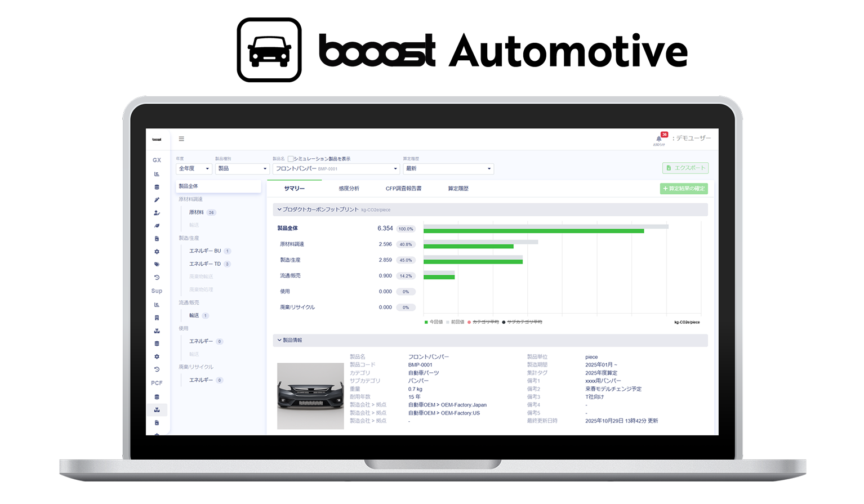Open the settings gear icon under GX section
The width and height of the screenshot is (864, 504).
pos(157,252)
